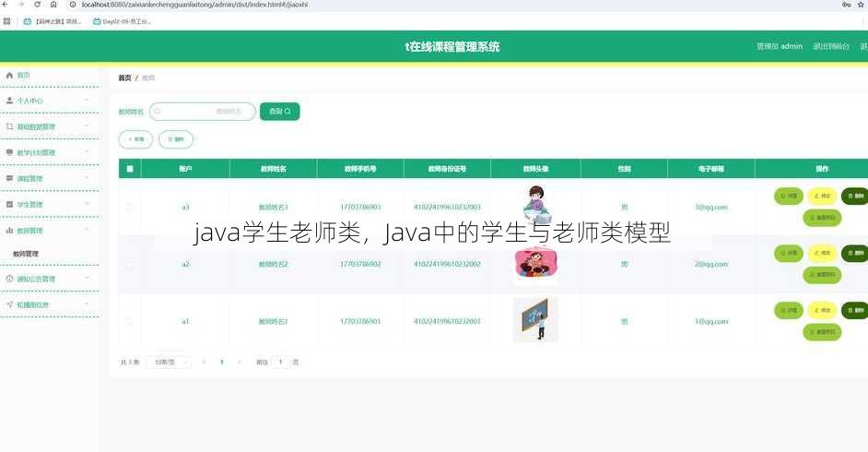Click 详情 button for row a2
Viewport: 868px width, 452px height.
[788, 253]
